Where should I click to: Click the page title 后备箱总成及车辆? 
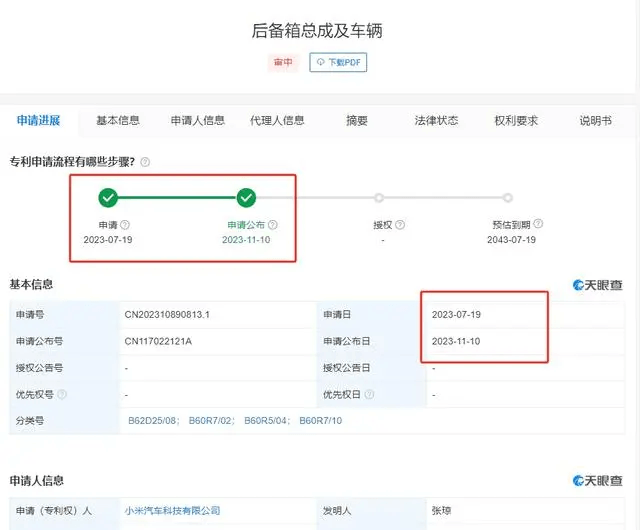317,31
